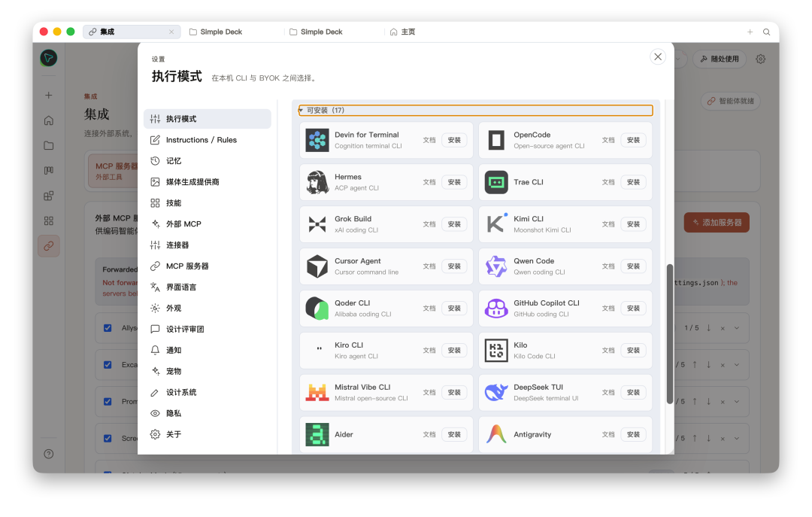This screenshot has width=812, height=517.
Task: Click 智能体就绪 status pill
Action: (731, 101)
